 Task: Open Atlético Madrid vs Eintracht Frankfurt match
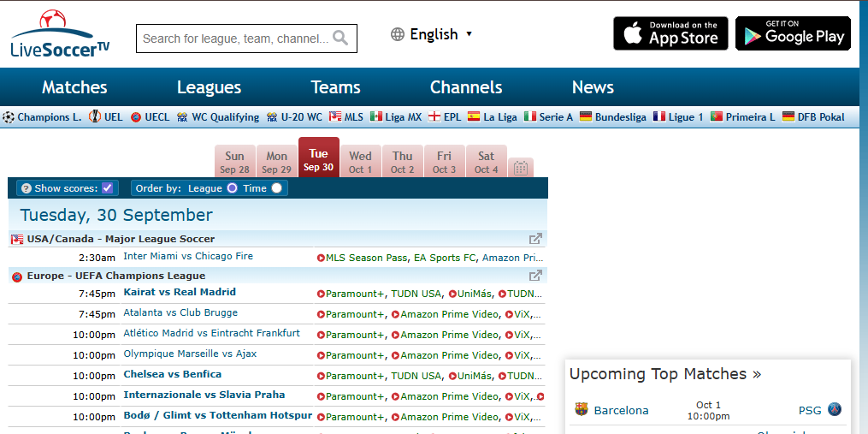[211, 333]
